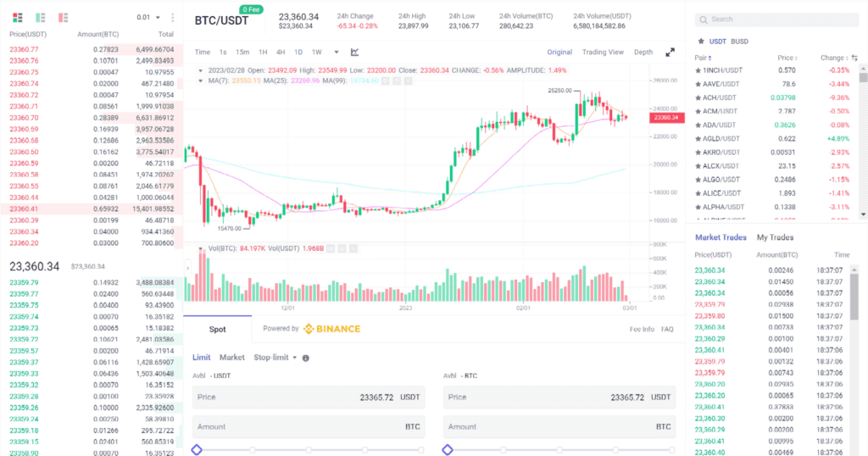The width and height of the screenshot is (868, 456).
Task: Collapse the Vol(BTC) indicator arrow
Action: point(200,248)
